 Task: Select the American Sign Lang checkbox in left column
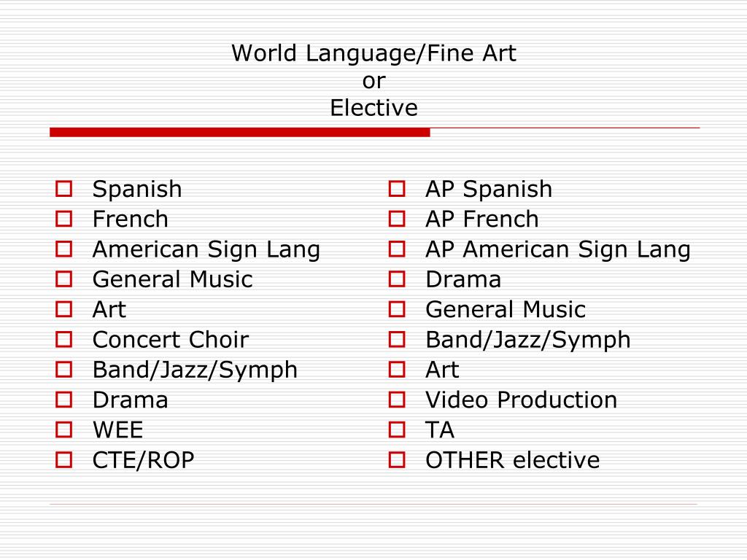coord(64,249)
